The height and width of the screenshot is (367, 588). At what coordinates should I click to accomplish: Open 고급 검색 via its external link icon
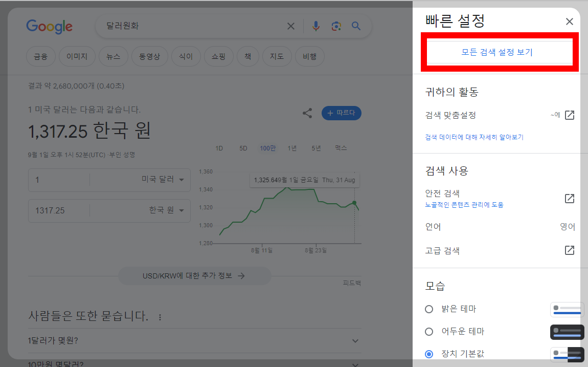point(569,250)
